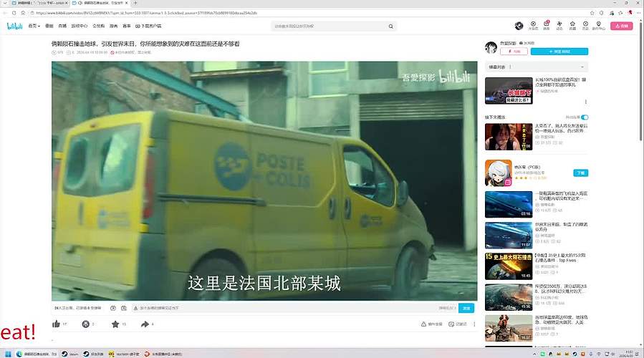
Task: Click the share arrow icon below video
Action: click(145, 324)
